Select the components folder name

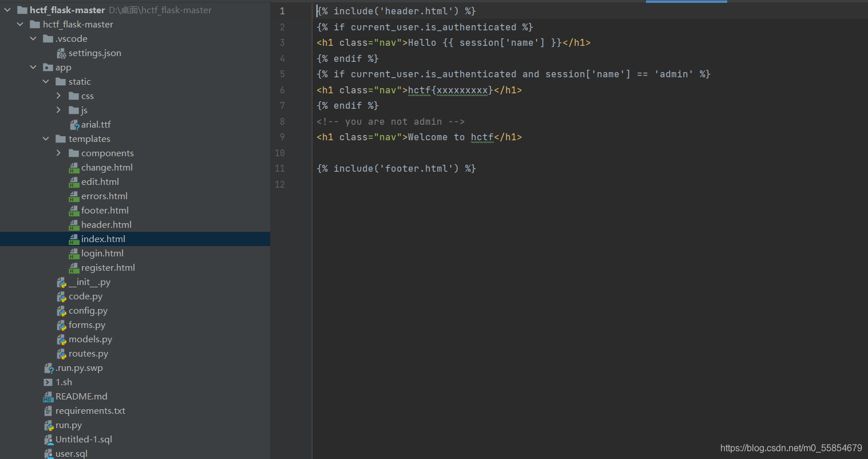108,153
